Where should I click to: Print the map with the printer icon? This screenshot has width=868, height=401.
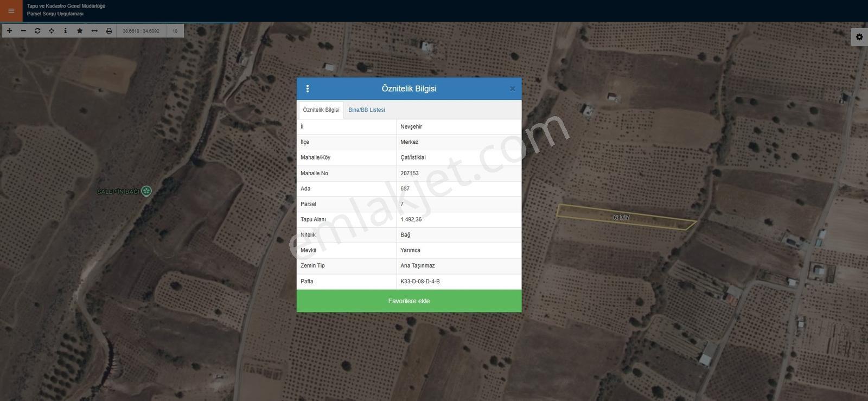pos(109,31)
